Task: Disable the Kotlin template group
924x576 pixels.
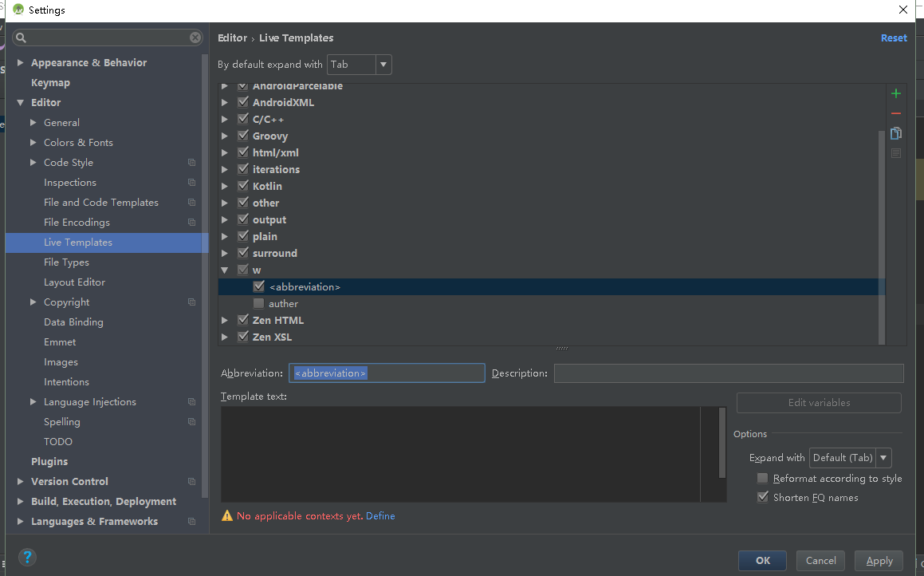Action: click(x=243, y=186)
